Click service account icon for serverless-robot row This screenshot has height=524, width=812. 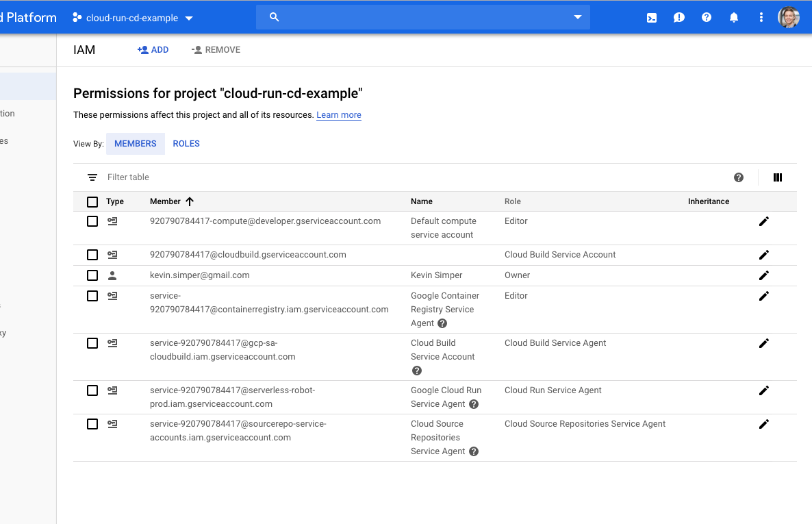pyautogui.click(x=112, y=390)
